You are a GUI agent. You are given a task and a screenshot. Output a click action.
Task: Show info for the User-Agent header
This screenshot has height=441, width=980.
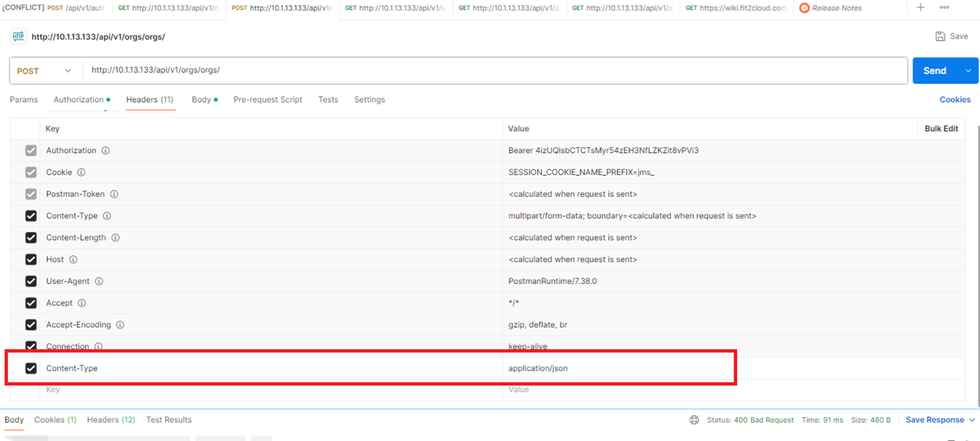tap(99, 281)
